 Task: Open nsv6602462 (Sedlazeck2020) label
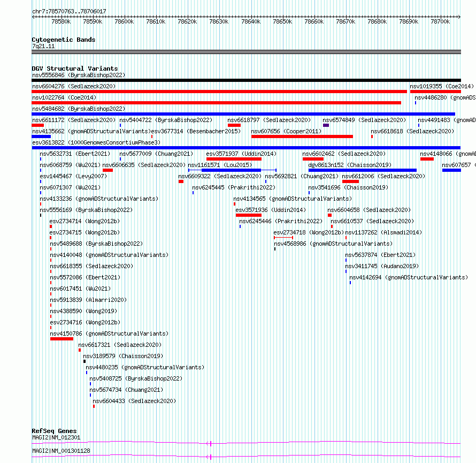tap(344, 154)
